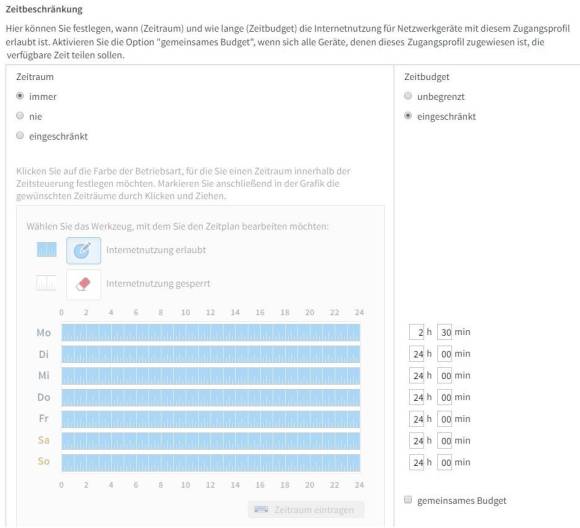Image resolution: width=580 pixels, height=528 pixels.
Task: Select the 'Internetnutzung erlaubt' pencil tool
Action: tap(84, 250)
